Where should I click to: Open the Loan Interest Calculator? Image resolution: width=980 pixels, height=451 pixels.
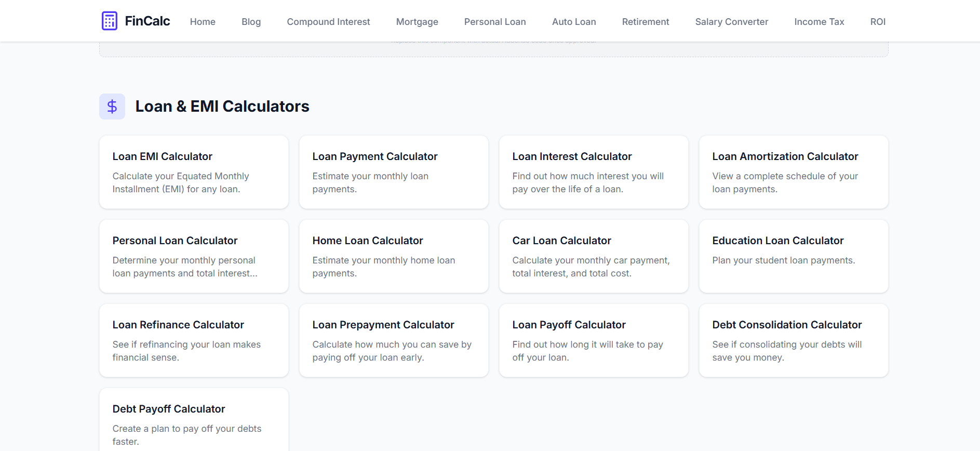593,172
